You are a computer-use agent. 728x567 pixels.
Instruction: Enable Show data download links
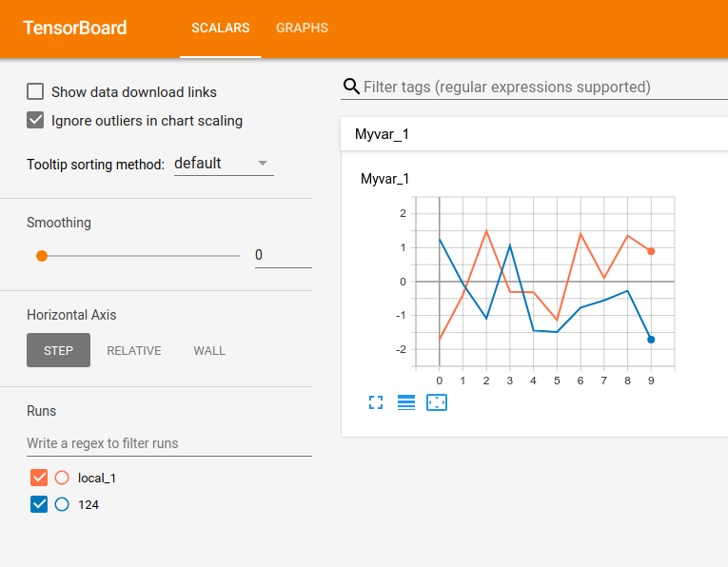coord(35,92)
